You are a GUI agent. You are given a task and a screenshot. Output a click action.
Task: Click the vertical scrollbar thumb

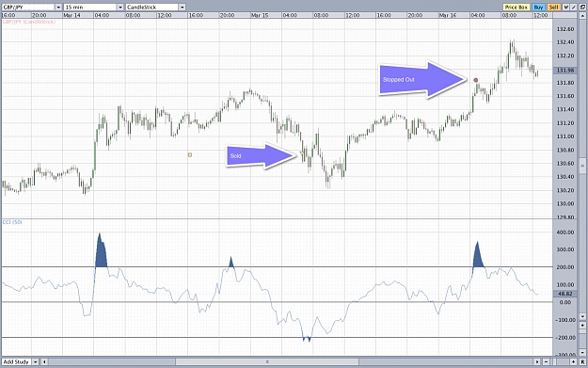click(582, 165)
